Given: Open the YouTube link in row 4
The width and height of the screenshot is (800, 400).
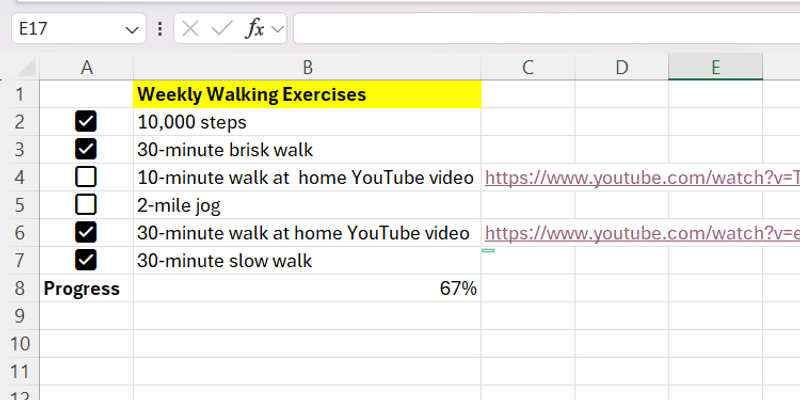Looking at the screenshot, I should pyautogui.click(x=640, y=178).
